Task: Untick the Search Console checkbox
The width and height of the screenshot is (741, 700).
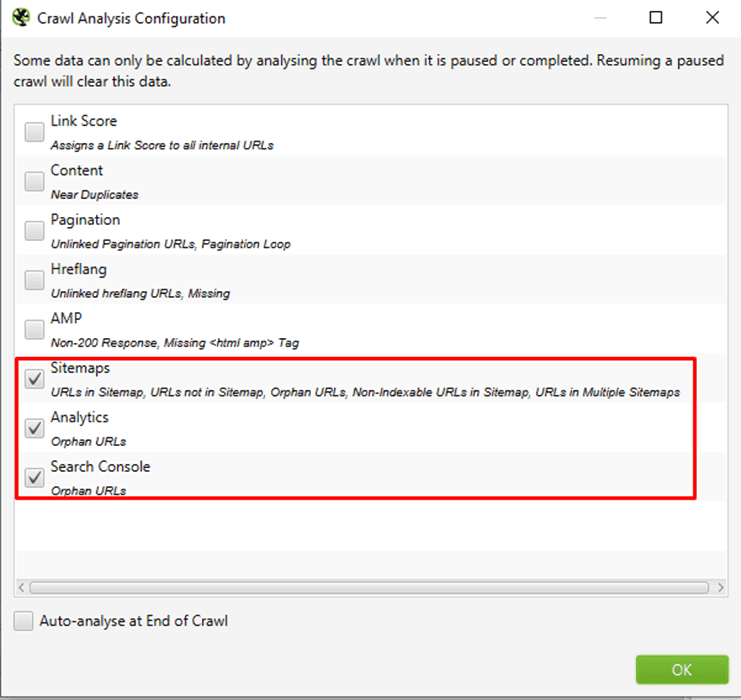Action: point(34,477)
